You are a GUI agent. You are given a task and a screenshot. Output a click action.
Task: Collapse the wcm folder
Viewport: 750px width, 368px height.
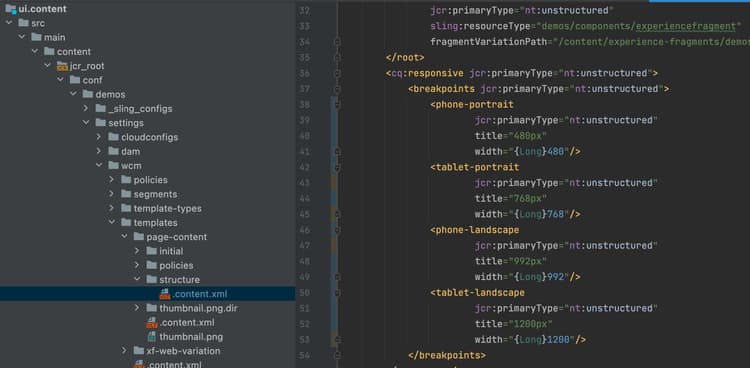(x=99, y=166)
